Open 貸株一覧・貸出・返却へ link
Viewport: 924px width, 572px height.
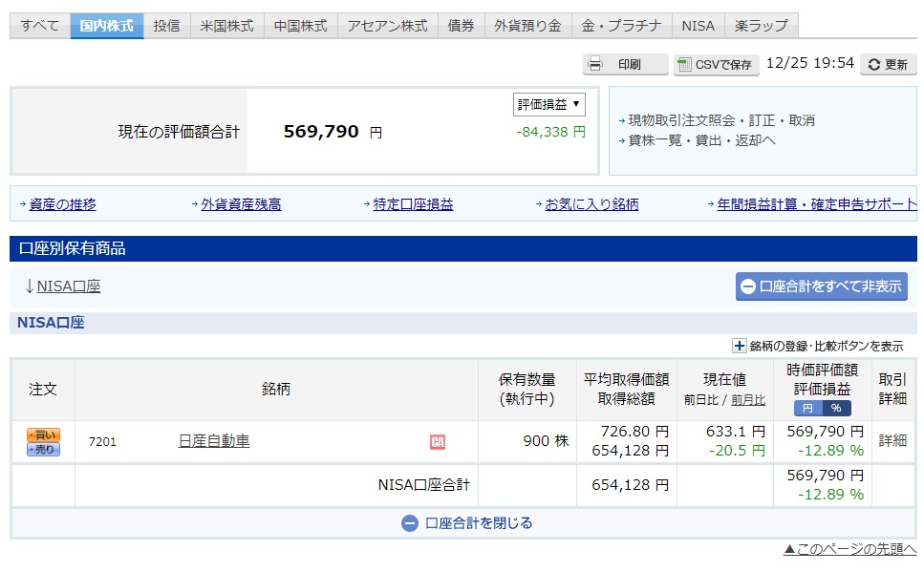[701, 140]
